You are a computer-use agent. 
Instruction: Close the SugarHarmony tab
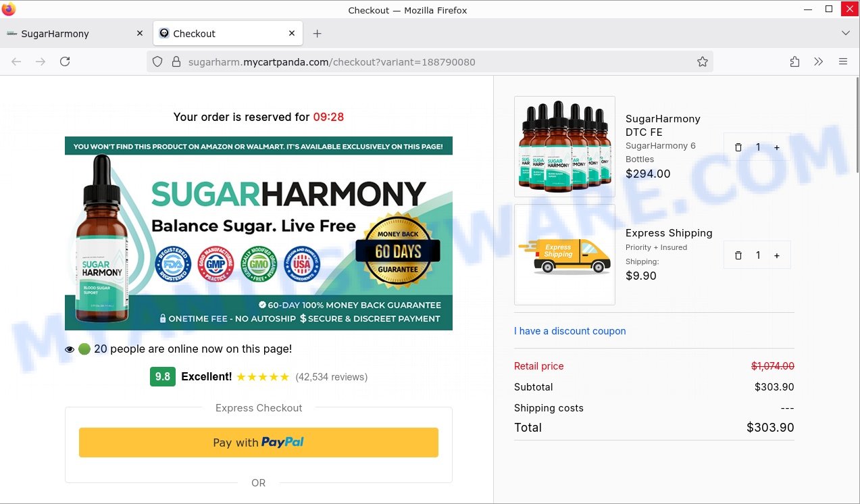tap(139, 33)
